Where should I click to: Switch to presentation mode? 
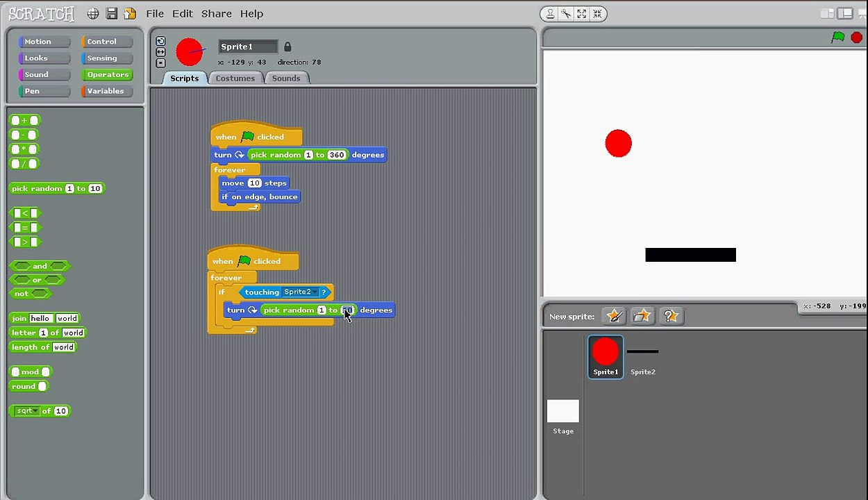coord(861,14)
